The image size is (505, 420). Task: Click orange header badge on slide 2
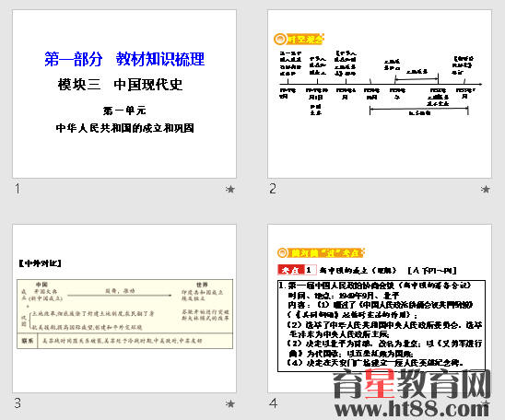[x=299, y=40]
